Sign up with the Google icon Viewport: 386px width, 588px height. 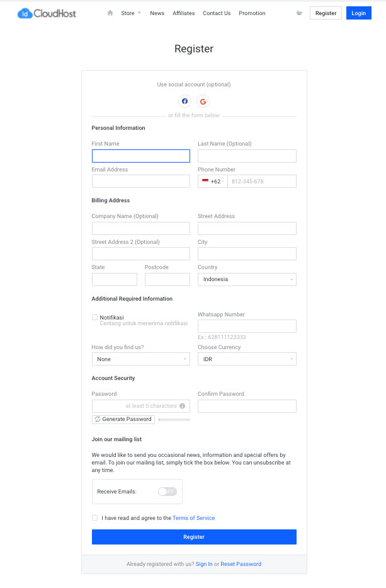pyautogui.click(x=203, y=101)
